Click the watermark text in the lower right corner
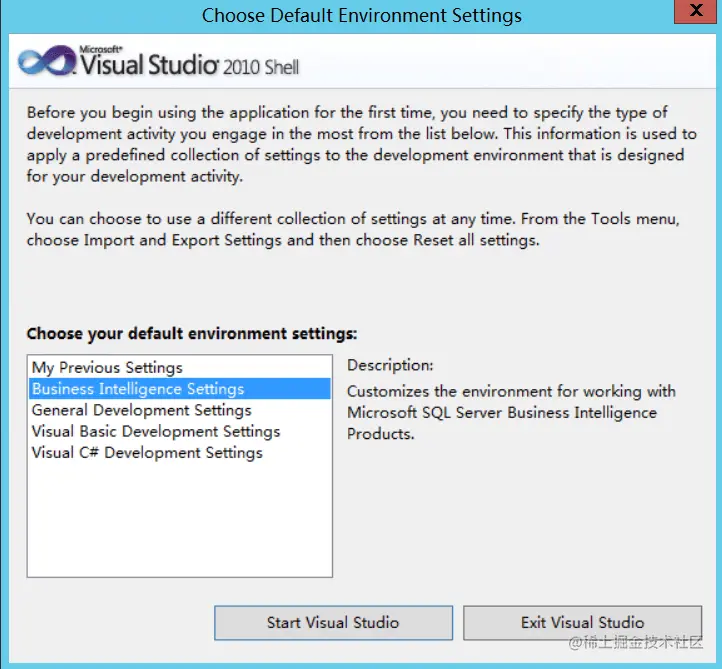The image size is (722, 669). 635,642
